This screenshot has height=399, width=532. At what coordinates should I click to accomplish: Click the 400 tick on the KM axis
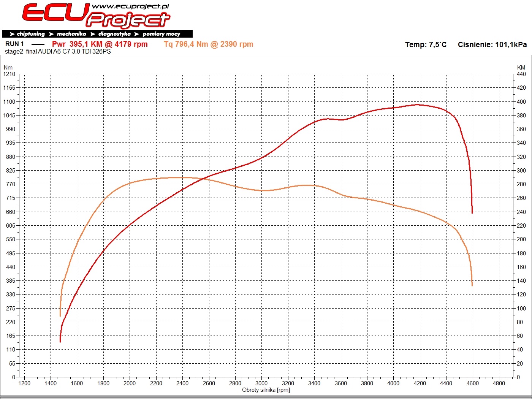(x=521, y=102)
